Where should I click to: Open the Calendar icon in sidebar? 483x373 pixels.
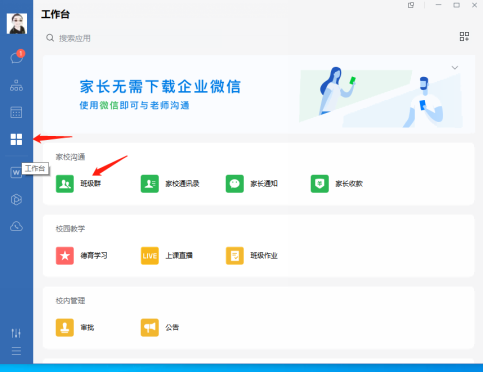pos(16,112)
